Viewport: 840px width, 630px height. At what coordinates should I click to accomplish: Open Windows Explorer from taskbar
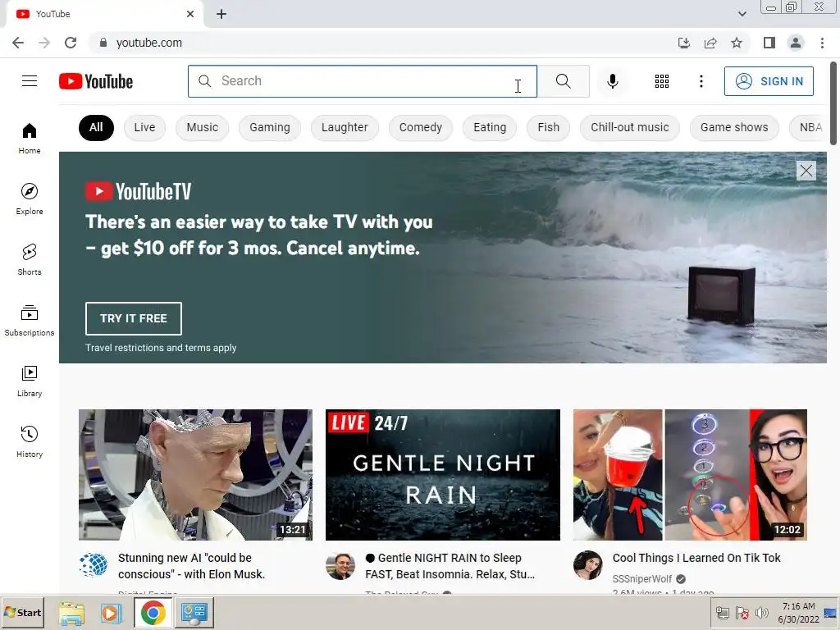pos(71,614)
